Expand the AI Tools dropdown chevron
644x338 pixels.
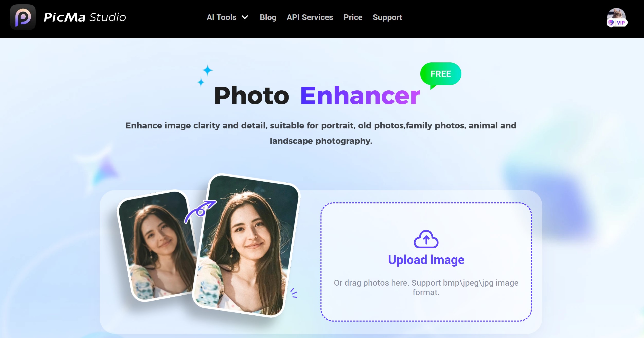coord(245,17)
